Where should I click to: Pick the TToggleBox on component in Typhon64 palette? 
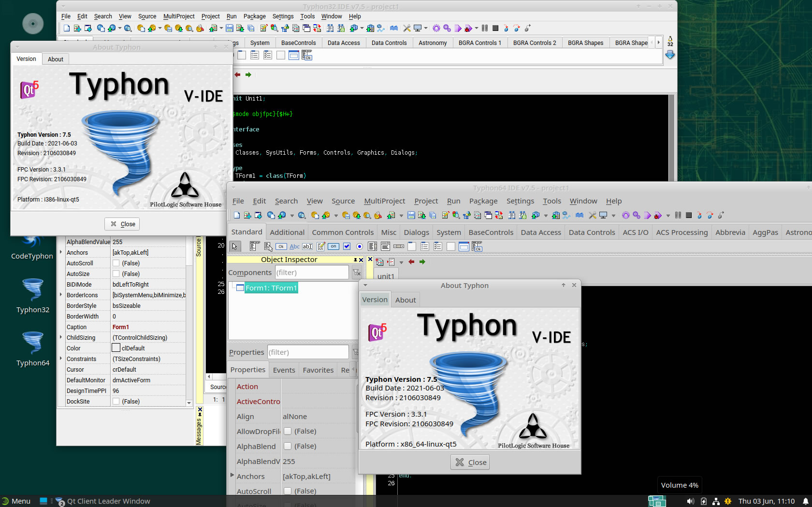pyautogui.click(x=333, y=246)
